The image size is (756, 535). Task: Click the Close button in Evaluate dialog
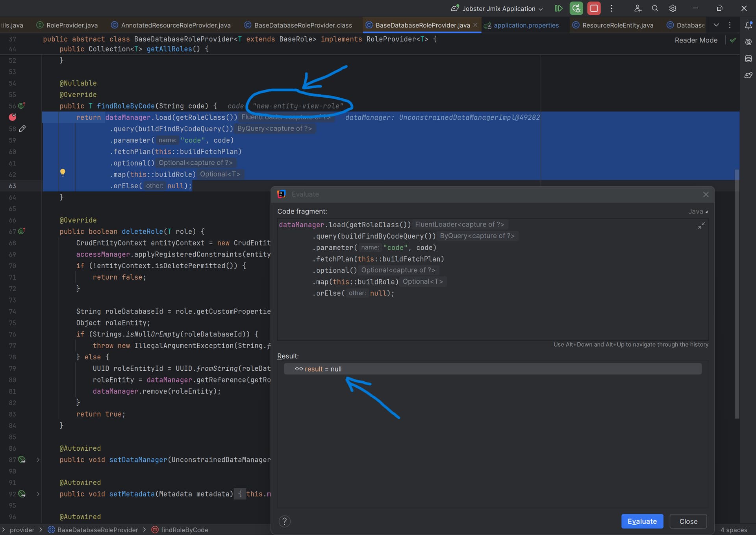tap(688, 521)
